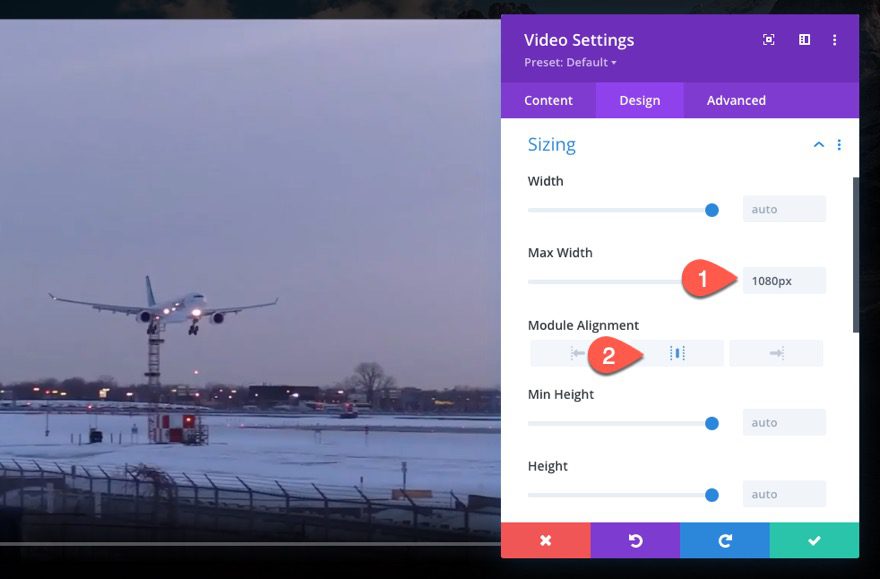Select the right Module Alignment icon
880x579 pixels.
point(776,352)
